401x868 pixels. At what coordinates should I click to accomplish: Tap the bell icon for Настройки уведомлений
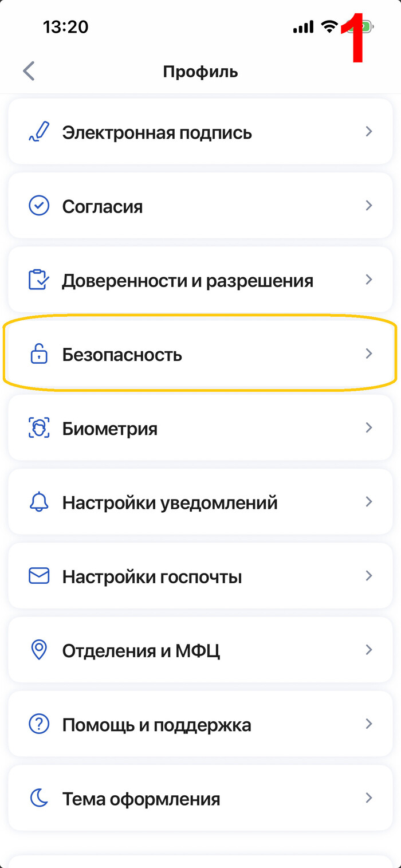point(38,502)
